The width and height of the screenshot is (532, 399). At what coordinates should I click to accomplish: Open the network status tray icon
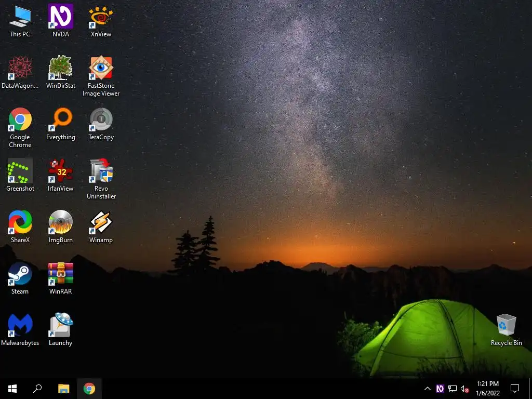pyautogui.click(x=453, y=389)
